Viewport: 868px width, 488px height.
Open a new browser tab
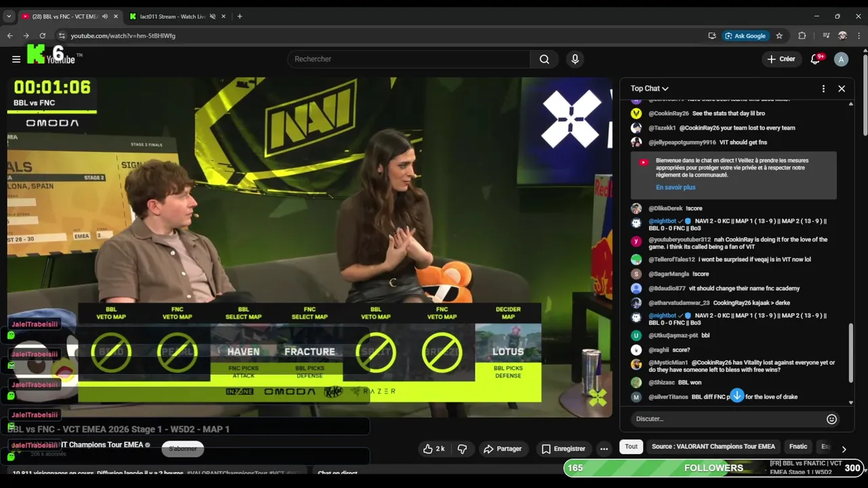(x=239, y=16)
